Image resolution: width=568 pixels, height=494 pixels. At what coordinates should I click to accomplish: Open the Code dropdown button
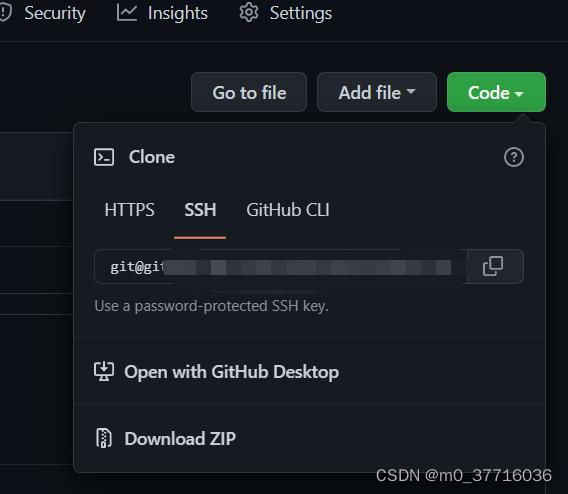[496, 92]
